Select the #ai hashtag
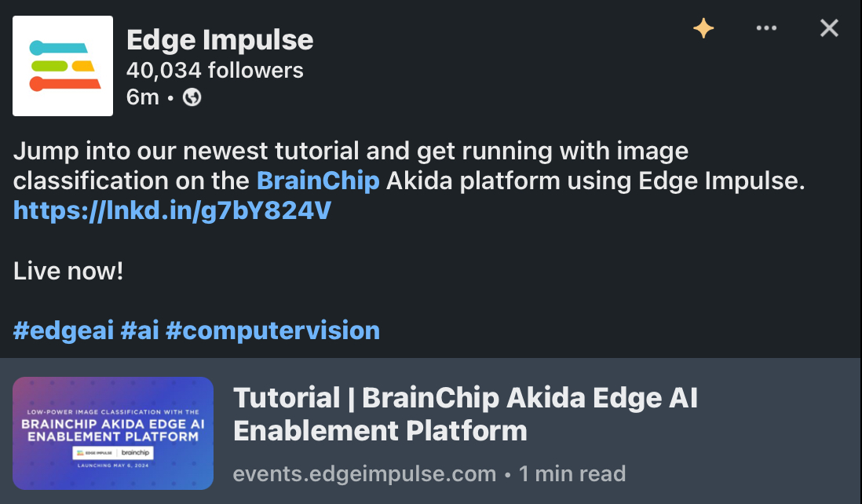 pos(140,331)
